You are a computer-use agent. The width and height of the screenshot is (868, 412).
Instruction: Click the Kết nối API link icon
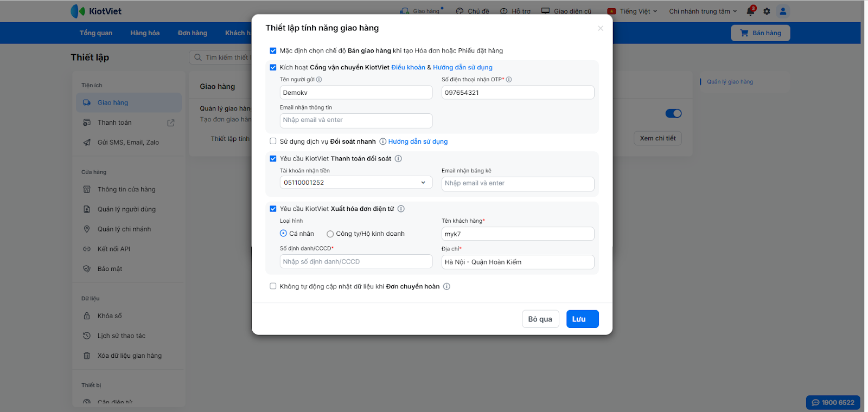click(87, 249)
